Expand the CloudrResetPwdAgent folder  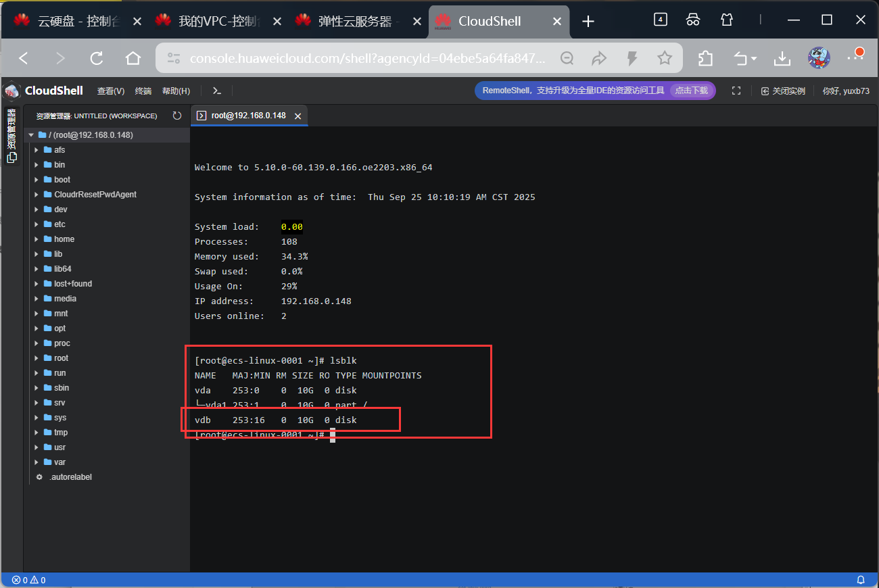pos(37,195)
